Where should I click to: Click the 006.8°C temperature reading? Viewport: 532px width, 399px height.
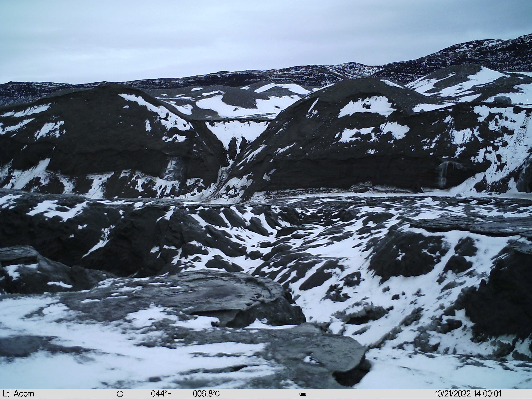(206, 394)
